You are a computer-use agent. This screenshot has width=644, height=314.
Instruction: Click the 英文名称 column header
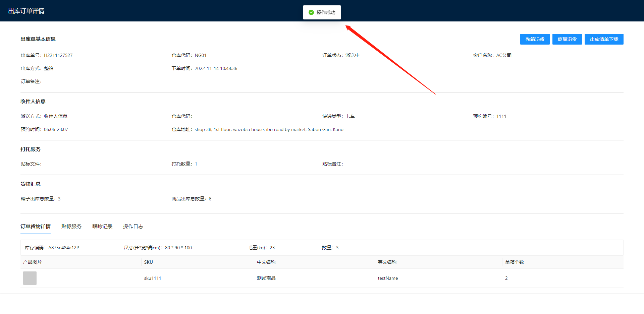(x=387, y=262)
